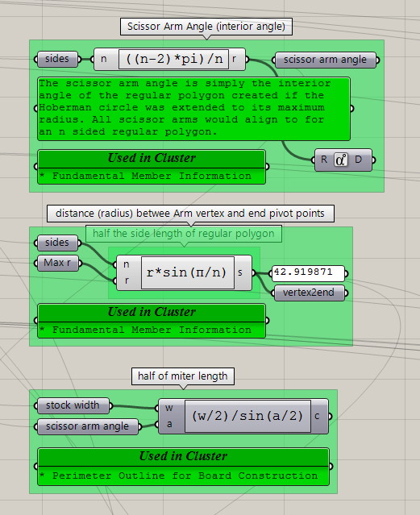Screen dimensions: 420x515
Task: Click output 's' of the r*sin(π/n) component
Action: [x=240, y=272]
